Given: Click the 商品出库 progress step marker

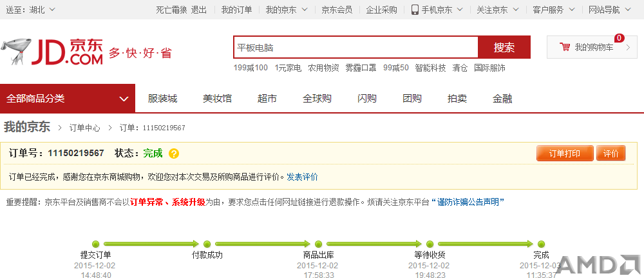Looking at the screenshot, I should tap(318, 244).
